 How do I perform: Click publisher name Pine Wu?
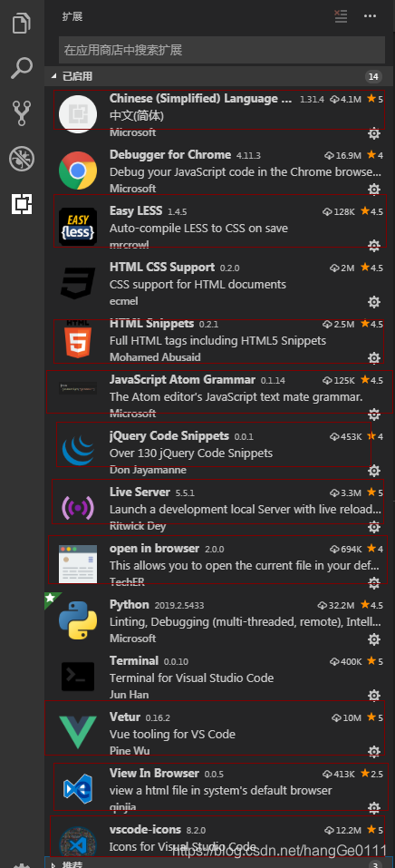coord(130,751)
